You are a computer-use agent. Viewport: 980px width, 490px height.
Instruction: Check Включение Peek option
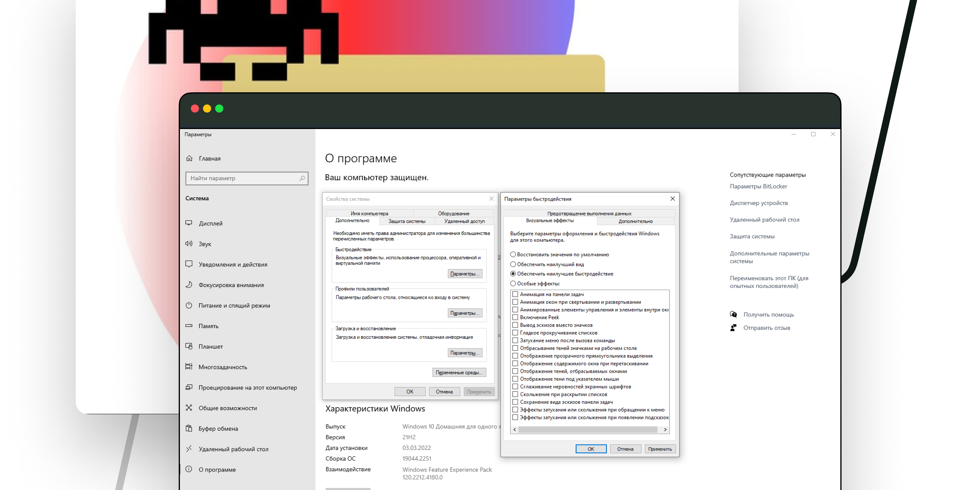[x=515, y=317]
